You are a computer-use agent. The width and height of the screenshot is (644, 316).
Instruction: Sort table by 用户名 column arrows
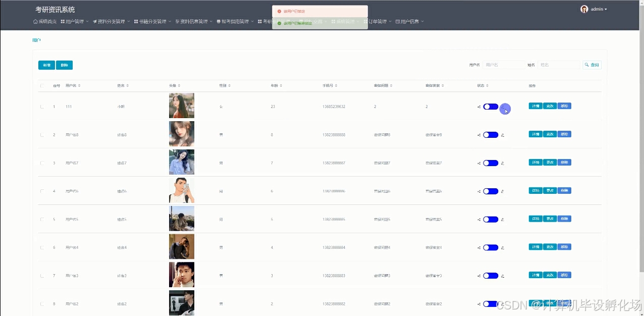(x=79, y=86)
